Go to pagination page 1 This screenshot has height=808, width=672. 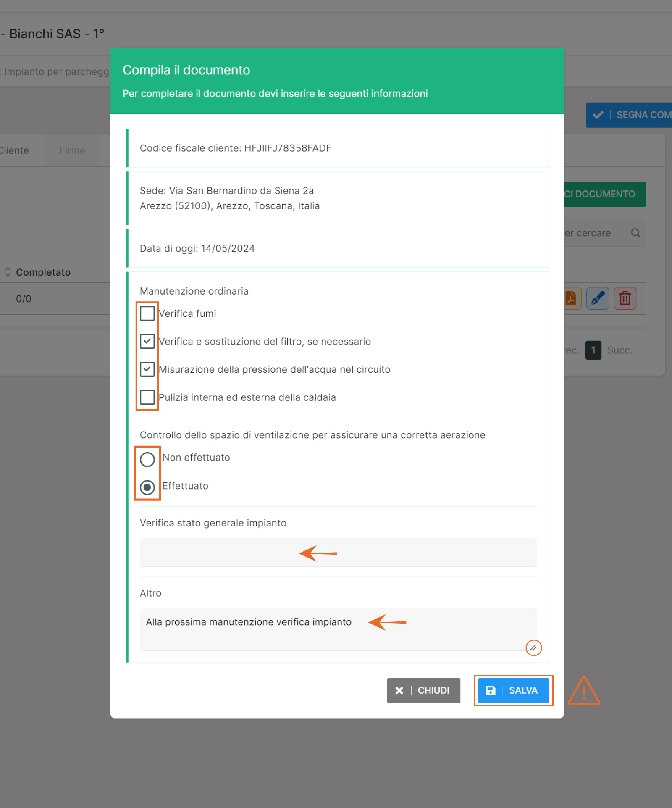click(593, 350)
